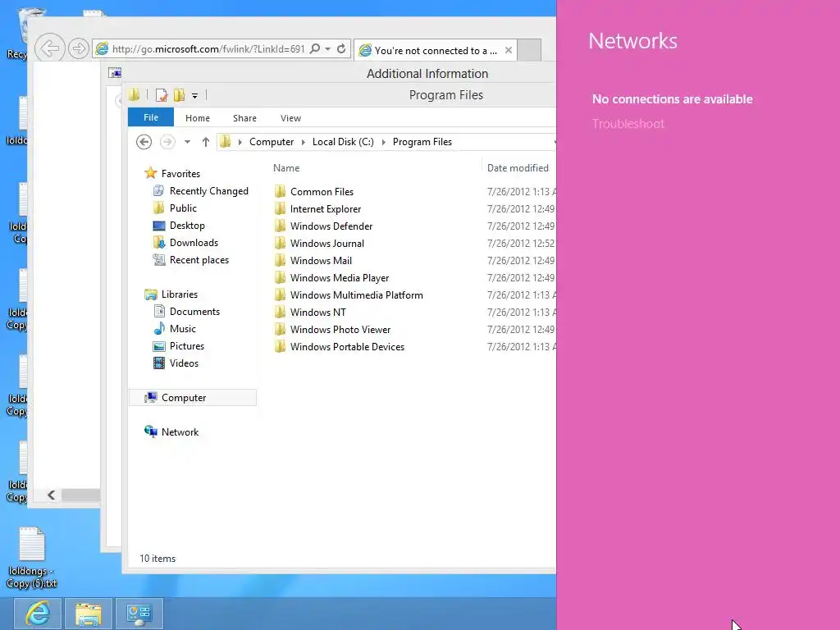The width and height of the screenshot is (840, 630).
Task: Click search magnifier in IE address bar
Action: click(315, 48)
